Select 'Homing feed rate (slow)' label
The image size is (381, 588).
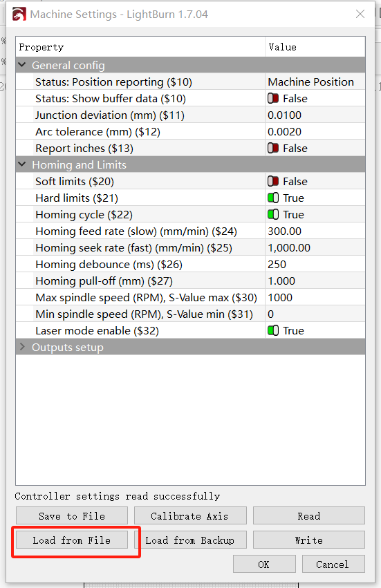136,231
